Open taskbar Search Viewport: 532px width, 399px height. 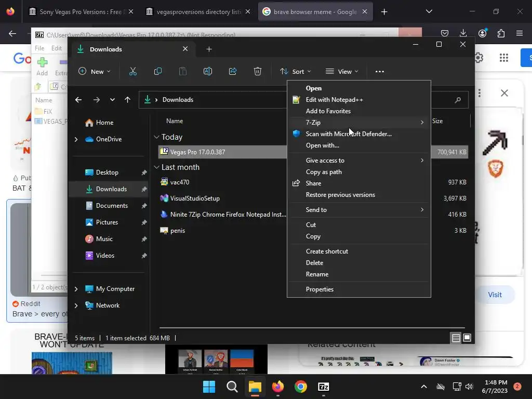point(232,387)
